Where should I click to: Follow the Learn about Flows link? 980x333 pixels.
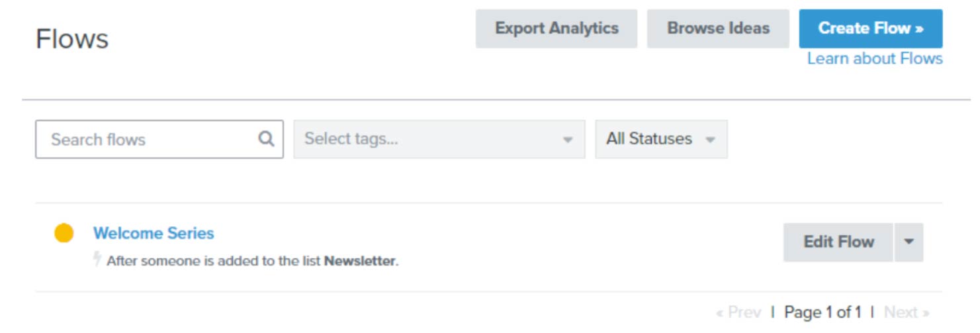coord(875,59)
